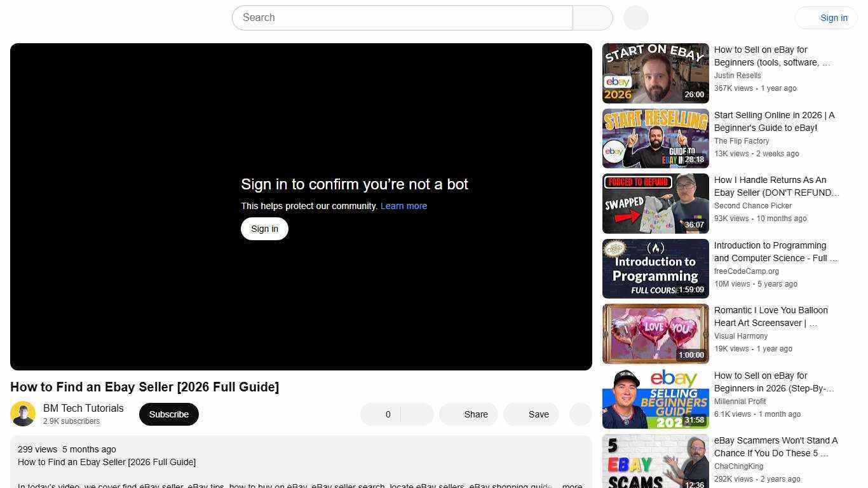868x488 pixels.
Task: Dislike the video with the thumbs-down icon
Action: pos(416,414)
